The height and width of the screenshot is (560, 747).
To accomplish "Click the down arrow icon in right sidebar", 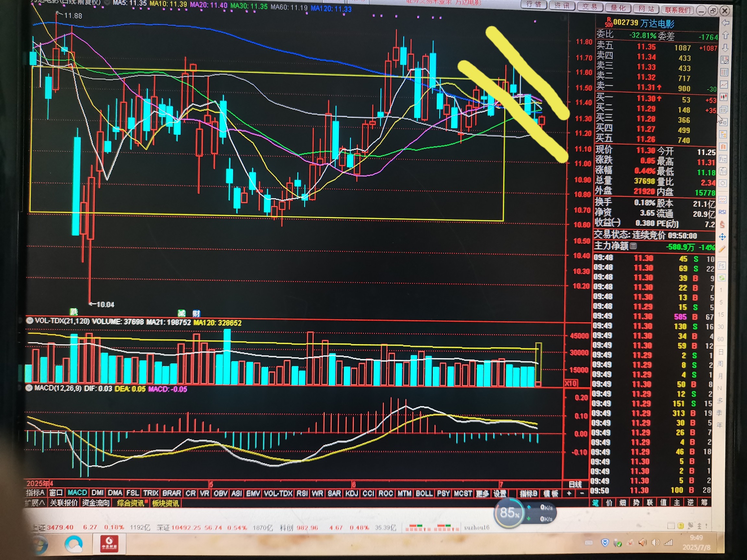I will point(725,48).
